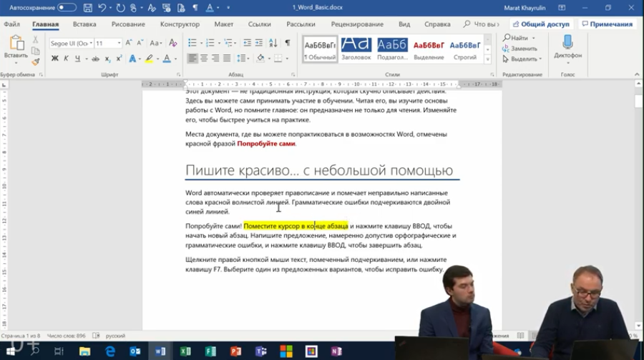Open the Макет tab
Screen dimensions: 644x360
pyautogui.click(x=224, y=24)
